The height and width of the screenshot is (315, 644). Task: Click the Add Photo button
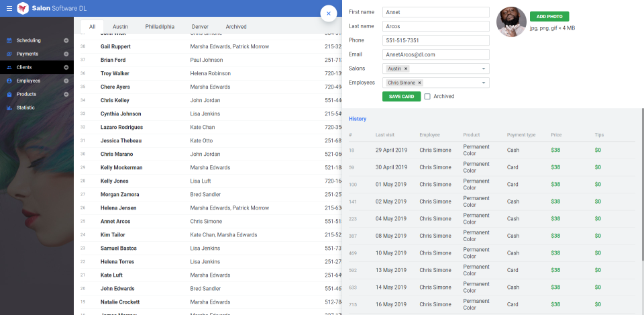point(549,16)
